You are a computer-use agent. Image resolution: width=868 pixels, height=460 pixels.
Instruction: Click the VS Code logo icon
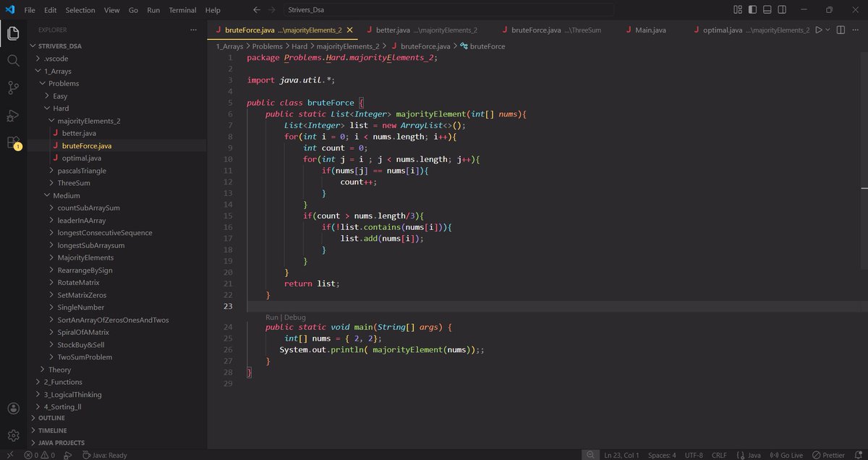pyautogui.click(x=9, y=10)
